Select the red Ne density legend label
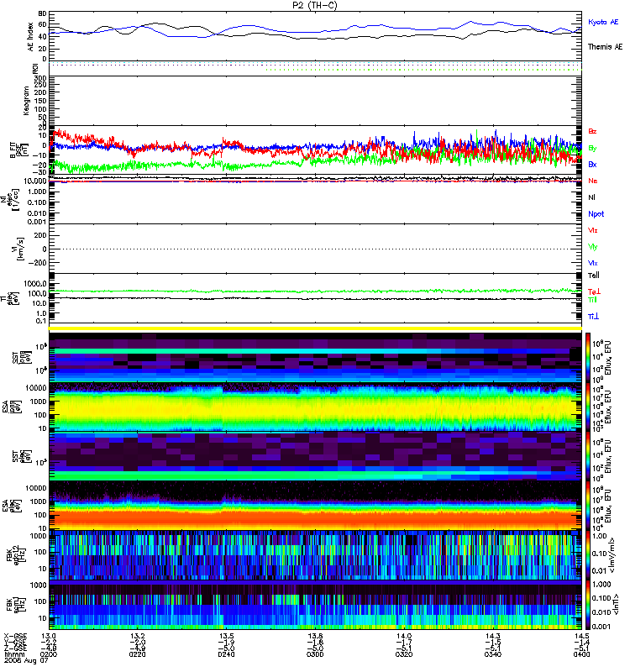 click(593, 181)
